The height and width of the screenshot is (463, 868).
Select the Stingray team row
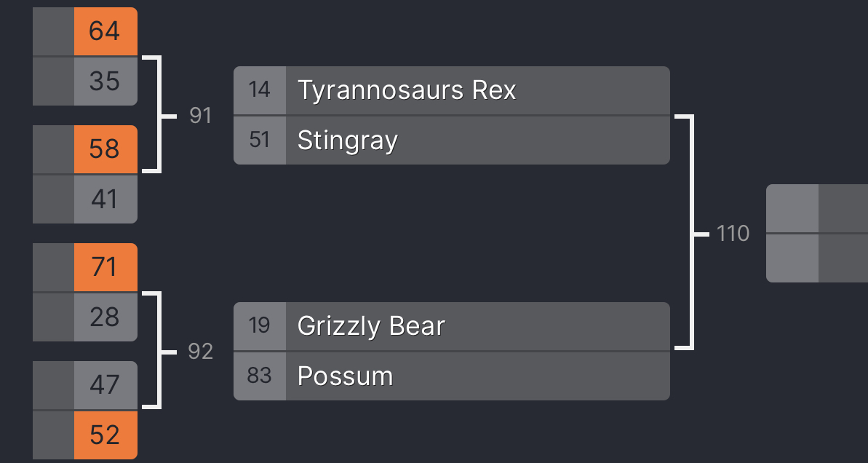point(451,140)
